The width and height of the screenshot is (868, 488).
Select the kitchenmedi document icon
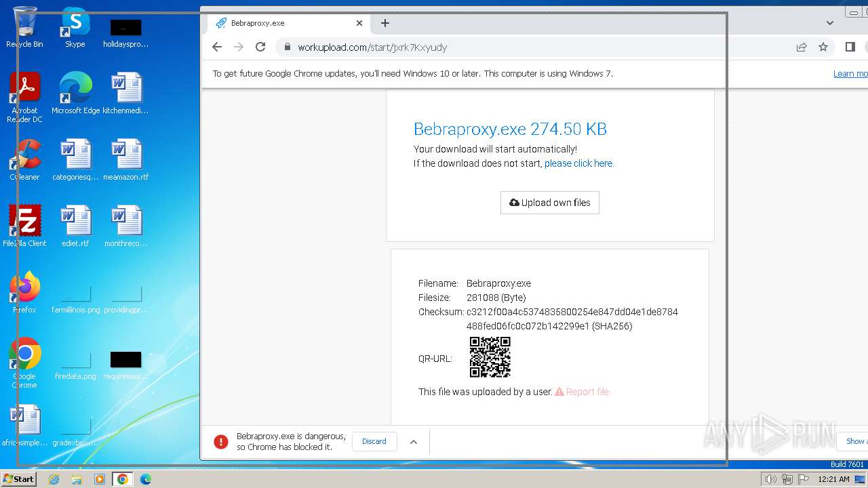tap(126, 93)
